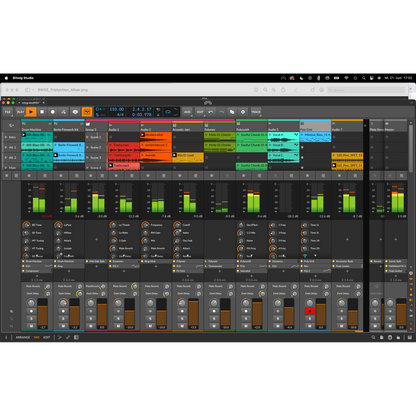The height and width of the screenshot is (416, 416).
Task: Open the FILE menu in the Bitwig toolbar
Action: tap(8, 112)
